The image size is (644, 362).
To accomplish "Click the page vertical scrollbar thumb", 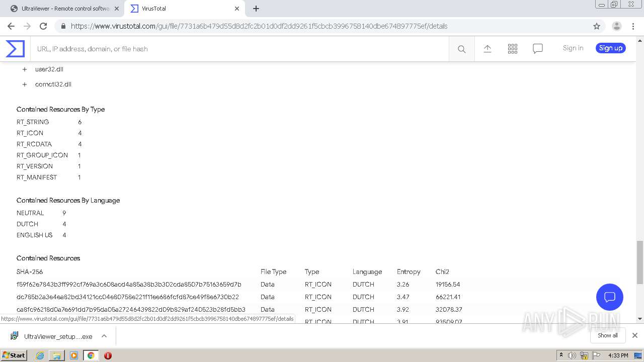I will click(639, 261).
